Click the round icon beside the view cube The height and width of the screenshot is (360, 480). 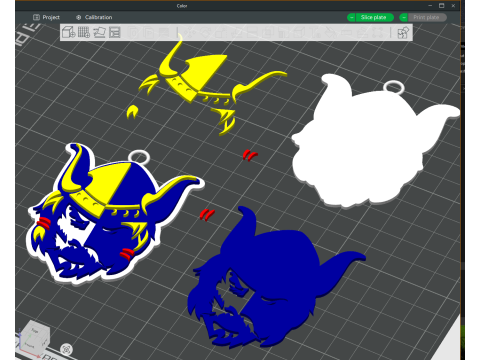[x=67, y=350]
